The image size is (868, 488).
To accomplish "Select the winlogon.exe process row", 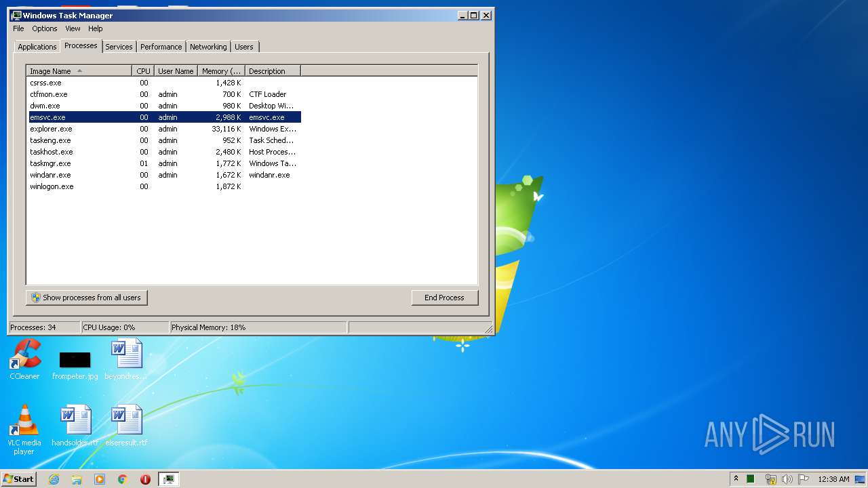I will coord(163,186).
